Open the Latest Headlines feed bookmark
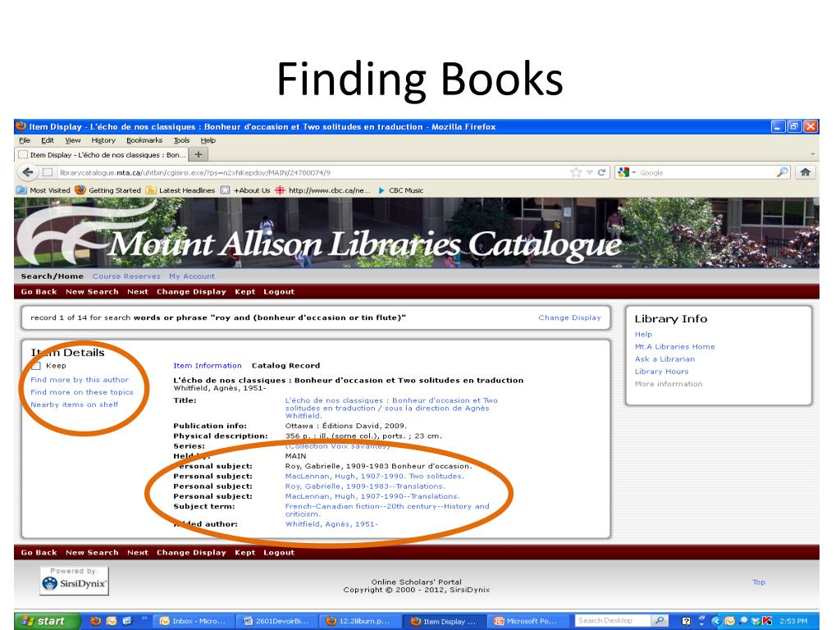The width and height of the screenshot is (840, 630). [180, 190]
